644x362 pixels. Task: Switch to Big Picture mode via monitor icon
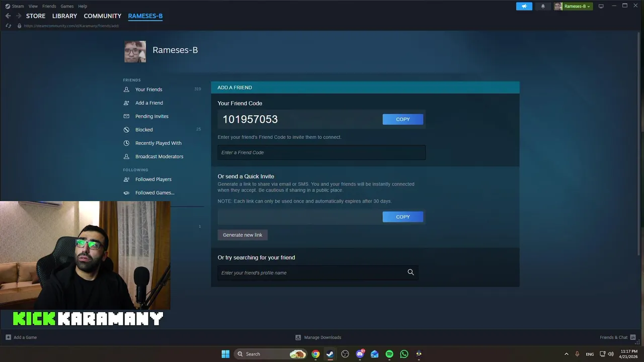point(601,6)
